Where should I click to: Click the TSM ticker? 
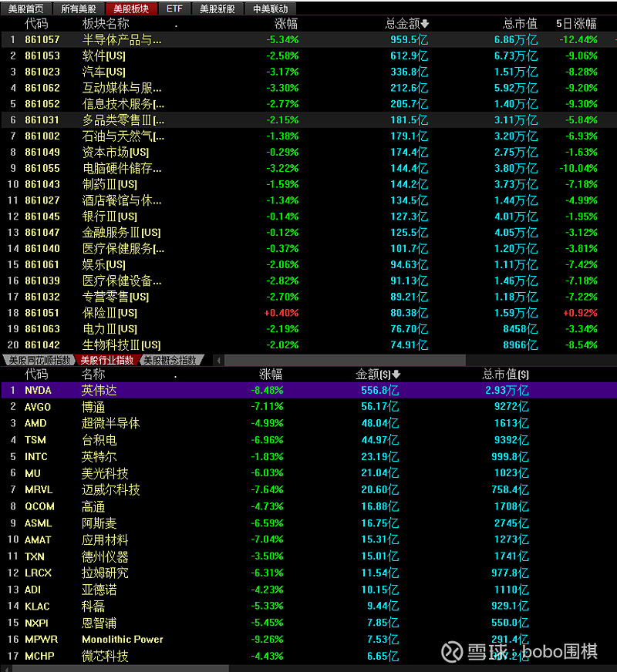[35, 440]
